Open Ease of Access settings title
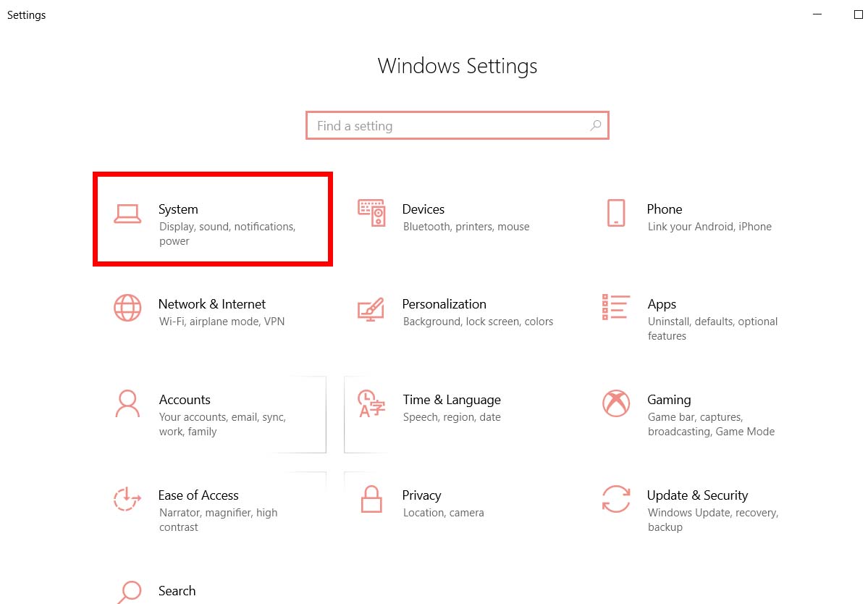This screenshot has width=868, height=604. click(x=198, y=495)
